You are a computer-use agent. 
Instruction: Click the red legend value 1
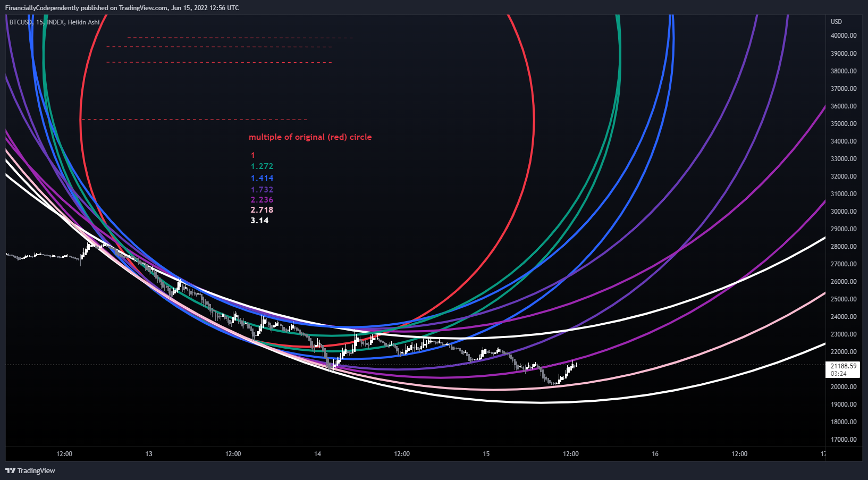click(253, 155)
